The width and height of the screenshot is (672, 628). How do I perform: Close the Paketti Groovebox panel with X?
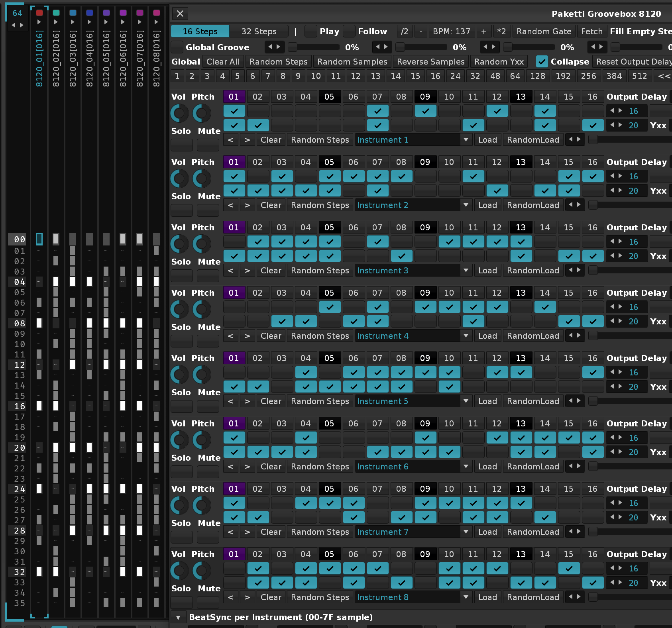click(x=180, y=14)
